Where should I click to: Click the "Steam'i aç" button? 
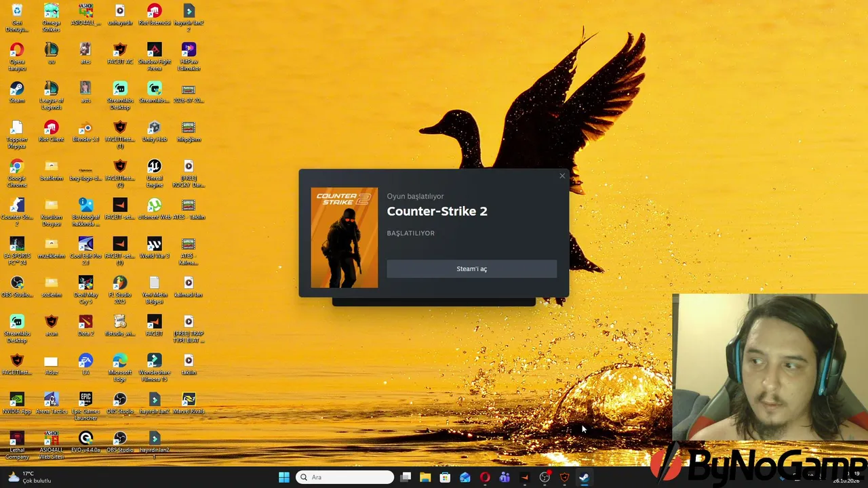[471, 269]
